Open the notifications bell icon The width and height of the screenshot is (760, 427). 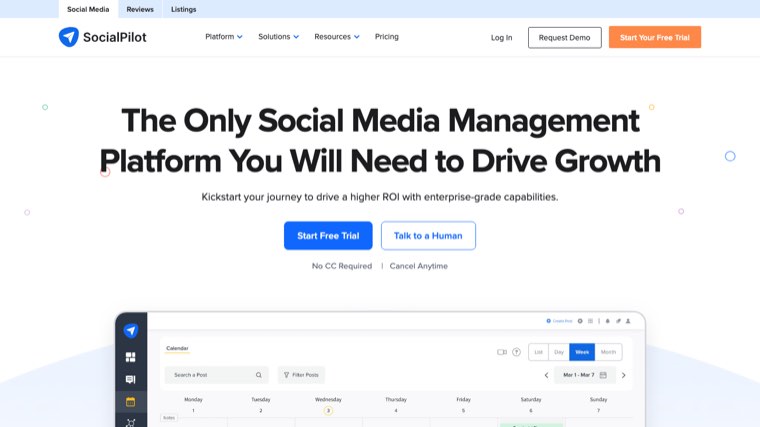607,321
